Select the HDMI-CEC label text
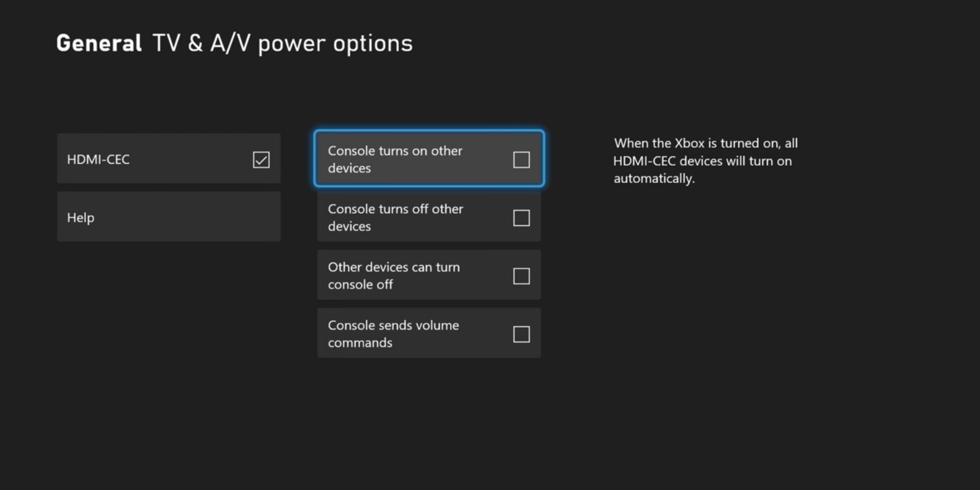 98,159
